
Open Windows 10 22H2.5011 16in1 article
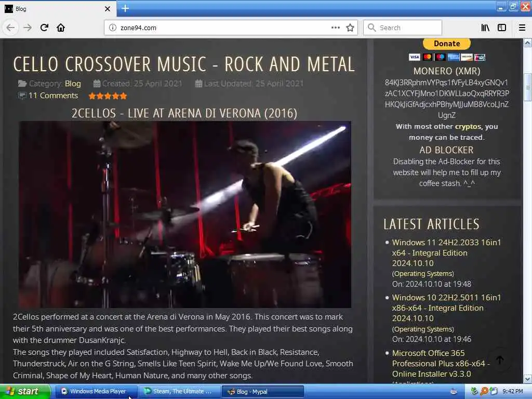446,308
